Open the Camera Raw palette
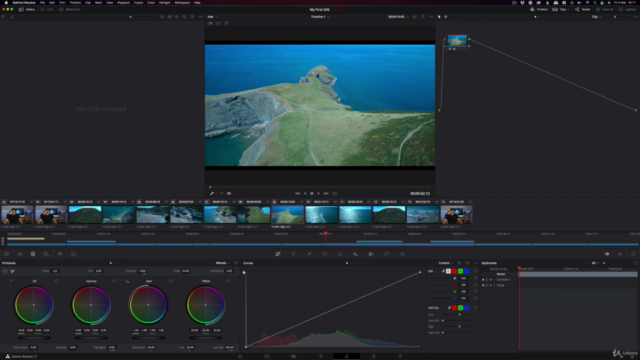640x360 pixels. tap(7, 254)
